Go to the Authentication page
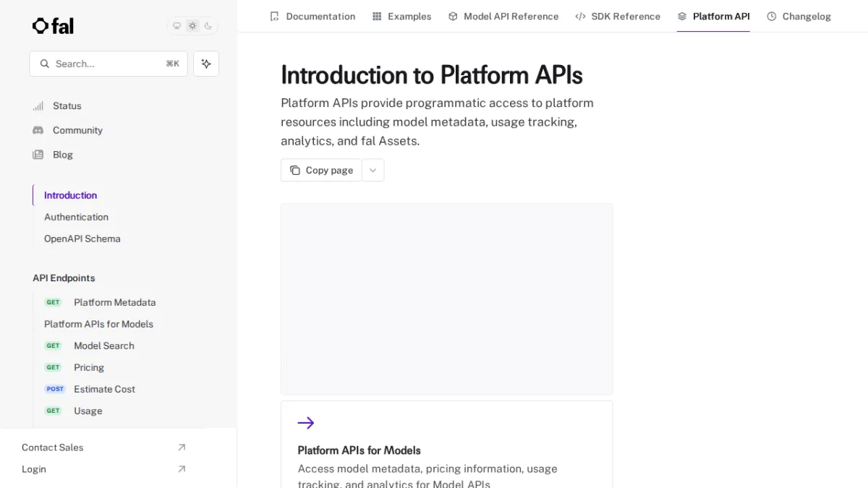This screenshot has width=868, height=488. 76,217
